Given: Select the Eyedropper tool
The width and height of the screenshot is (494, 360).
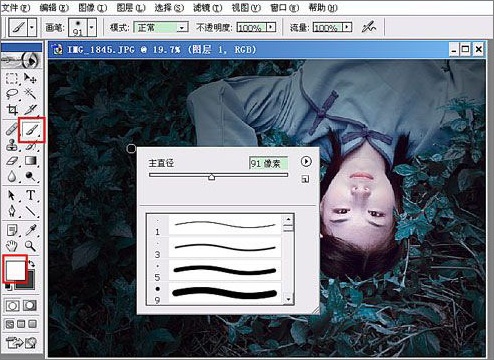Looking at the screenshot, I should (30, 230).
